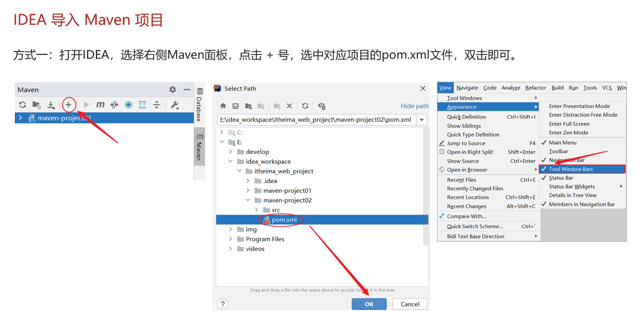Click the file tree vertical scrollbar
This screenshot has width=644, height=311.
pyautogui.click(x=426, y=186)
